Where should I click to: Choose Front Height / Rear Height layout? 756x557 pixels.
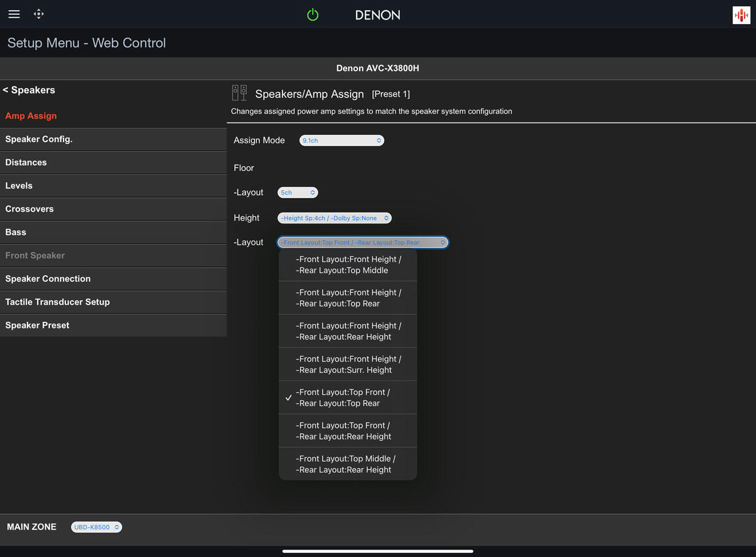tap(348, 331)
